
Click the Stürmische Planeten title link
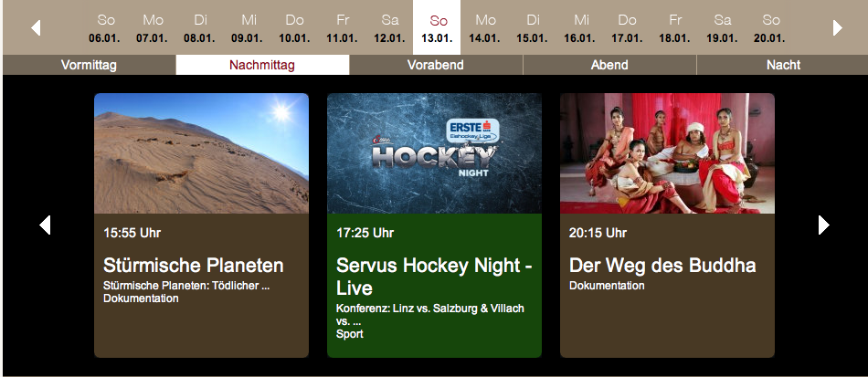pyautogui.click(x=193, y=266)
